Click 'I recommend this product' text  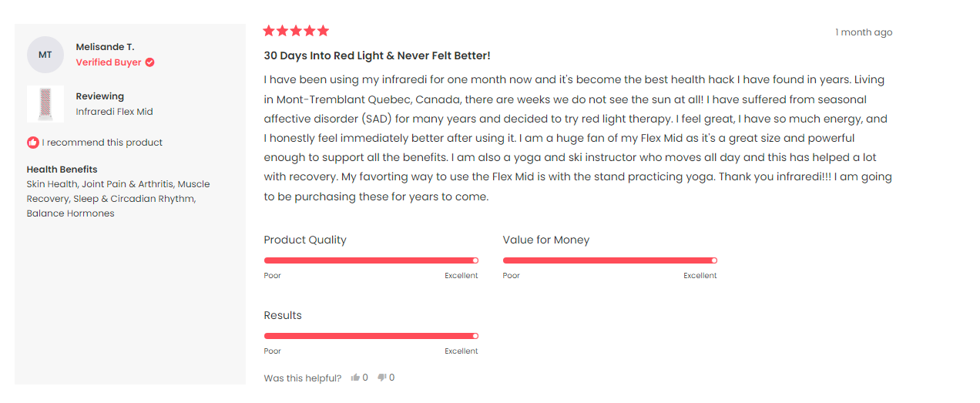click(102, 143)
